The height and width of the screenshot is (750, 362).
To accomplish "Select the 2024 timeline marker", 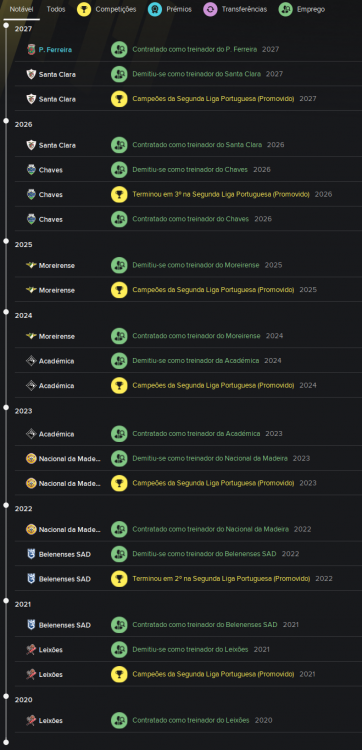I will point(6,312).
